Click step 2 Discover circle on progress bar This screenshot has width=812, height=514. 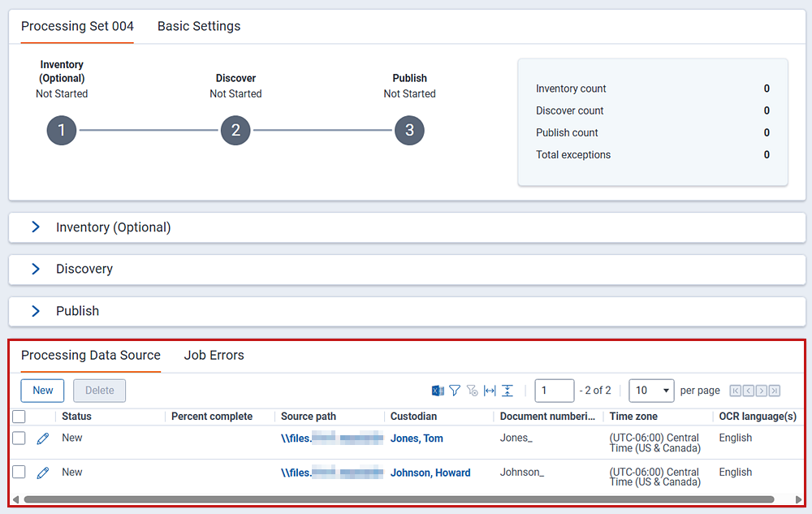click(235, 130)
